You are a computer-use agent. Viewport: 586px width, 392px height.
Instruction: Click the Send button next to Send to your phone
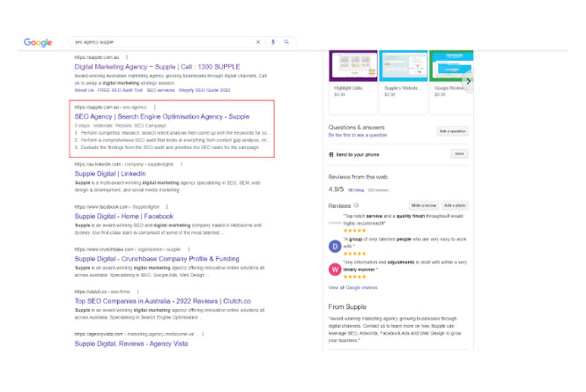[x=459, y=154]
